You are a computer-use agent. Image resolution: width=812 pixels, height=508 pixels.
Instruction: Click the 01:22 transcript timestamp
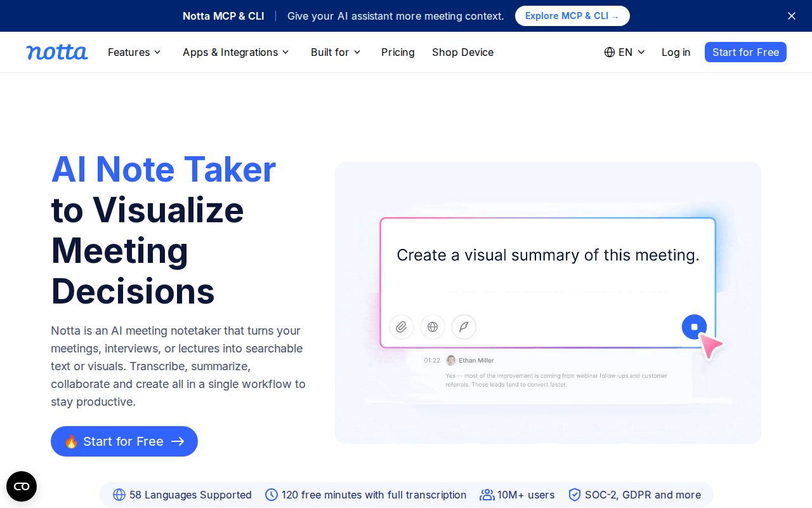[432, 360]
